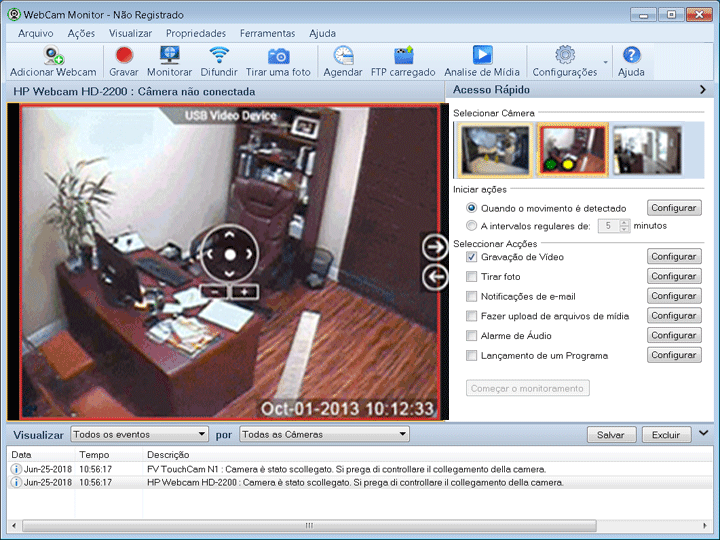Click the Salvar button

tap(610, 435)
